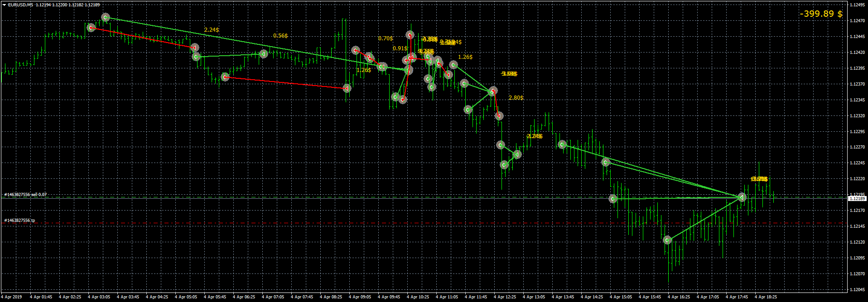Click price scale value 1.12045
Viewport: 868px width, 302px height.
pos(857,289)
